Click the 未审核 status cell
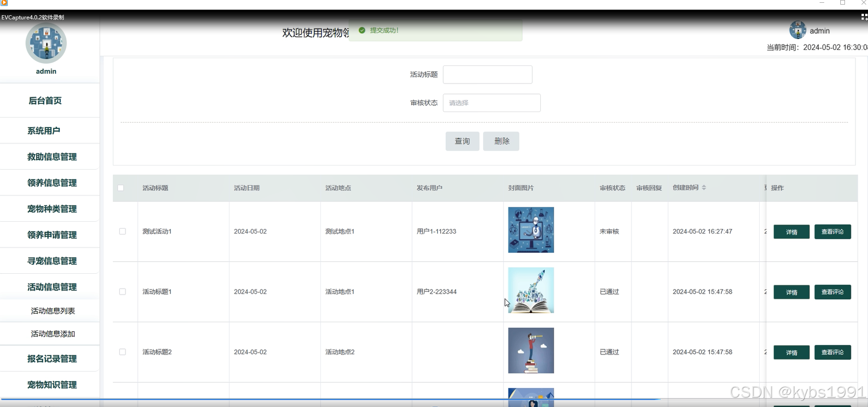The height and width of the screenshot is (407, 868). coord(609,231)
